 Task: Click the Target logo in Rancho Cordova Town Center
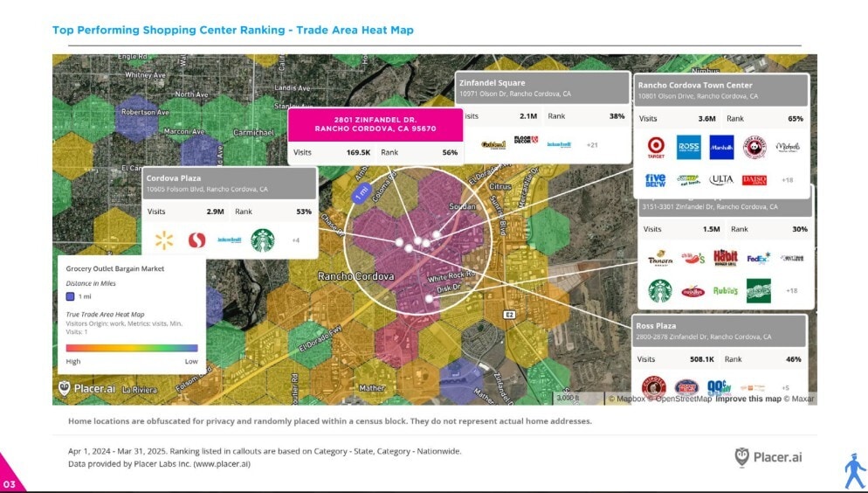coord(655,148)
